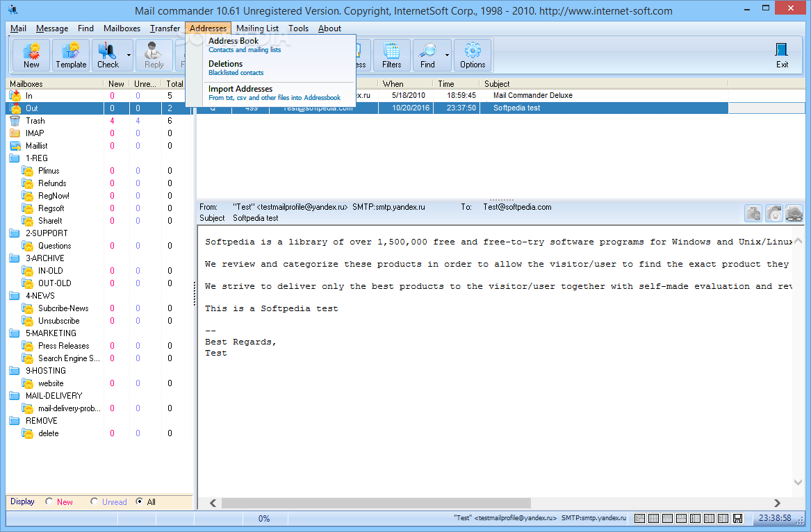Click the 5-MARKETING folder icon
Viewport: 811px width, 532px height.
(x=15, y=333)
